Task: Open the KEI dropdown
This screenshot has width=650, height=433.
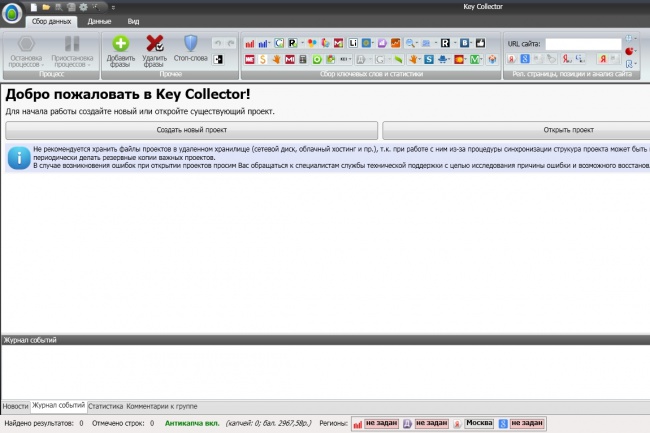Action: (x=346, y=59)
